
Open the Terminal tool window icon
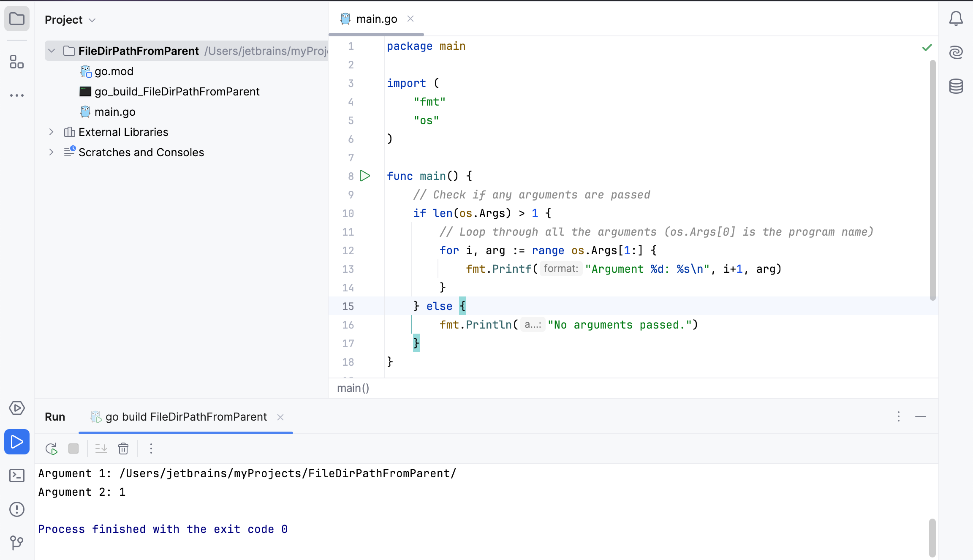(x=16, y=476)
